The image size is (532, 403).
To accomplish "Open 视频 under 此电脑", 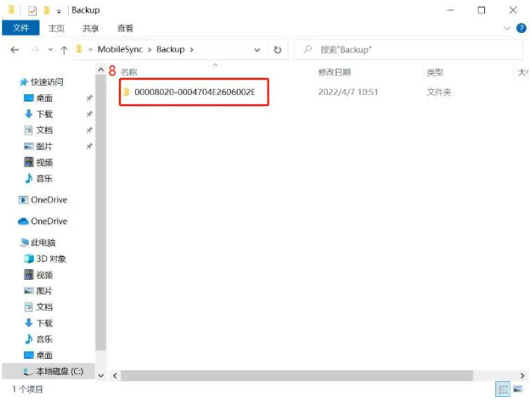I will [x=38, y=275].
